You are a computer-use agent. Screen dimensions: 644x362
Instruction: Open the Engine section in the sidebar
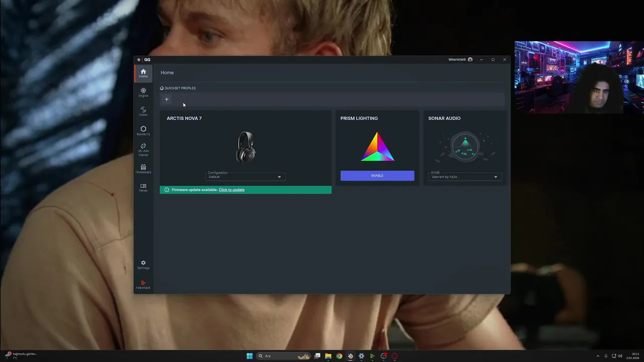[x=143, y=93]
